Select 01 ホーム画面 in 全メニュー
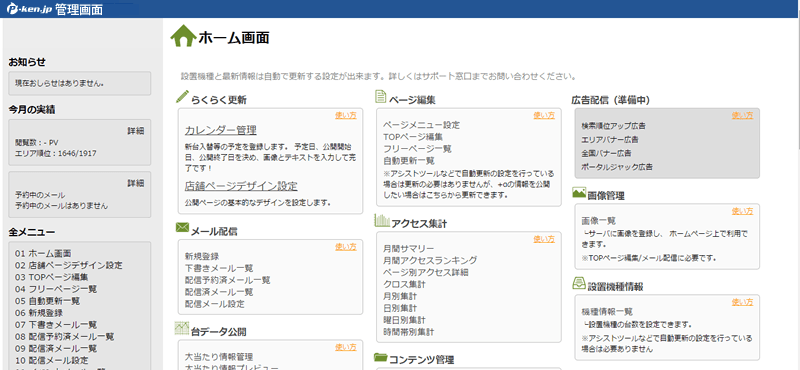800x370 pixels. [x=43, y=254]
